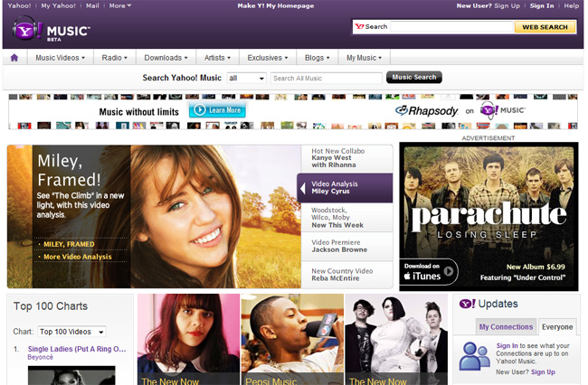Viewport: 588px width, 385px height.
Task: Select the New Country Video Reba McEntire tab
Action: tap(346, 275)
